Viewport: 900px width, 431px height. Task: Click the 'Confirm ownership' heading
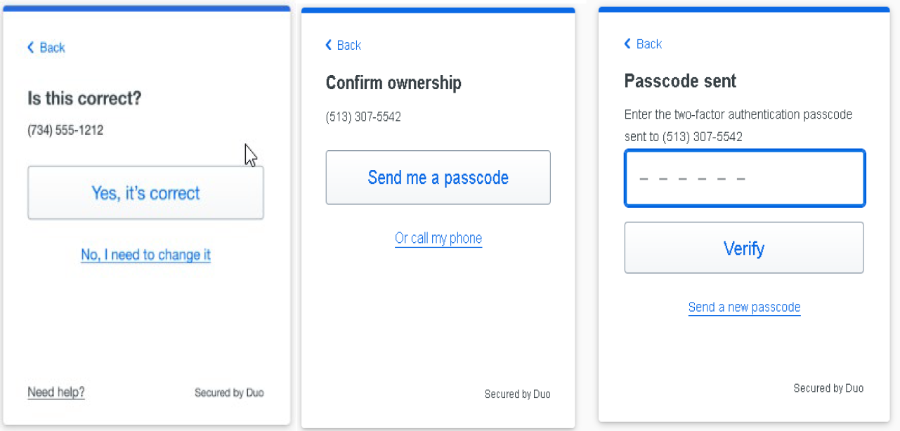393,83
